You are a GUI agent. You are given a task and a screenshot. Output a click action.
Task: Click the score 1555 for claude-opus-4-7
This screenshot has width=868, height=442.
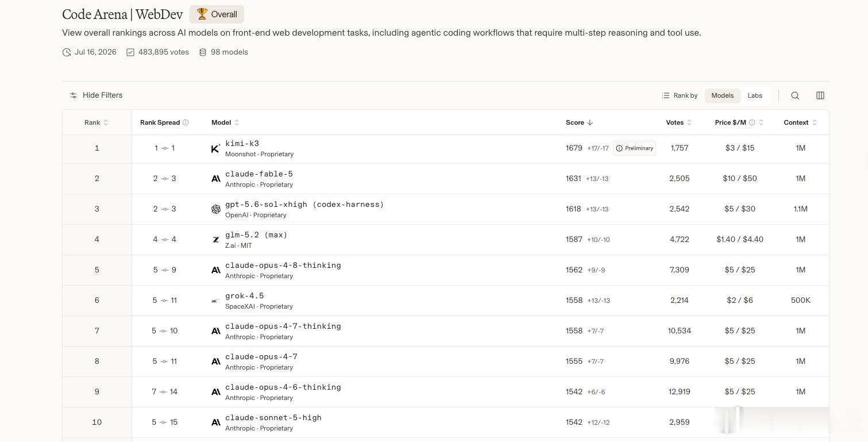574,362
